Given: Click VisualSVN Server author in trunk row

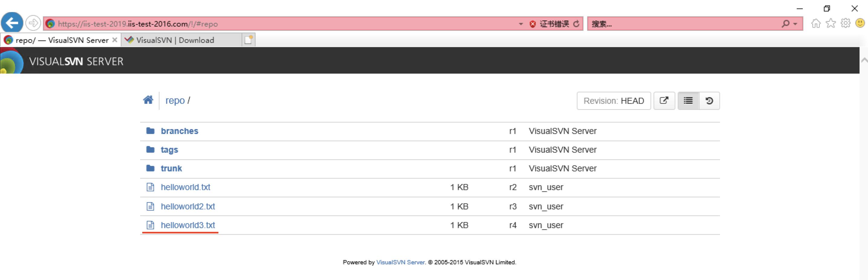Looking at the screenshot, I should [562, 168].
